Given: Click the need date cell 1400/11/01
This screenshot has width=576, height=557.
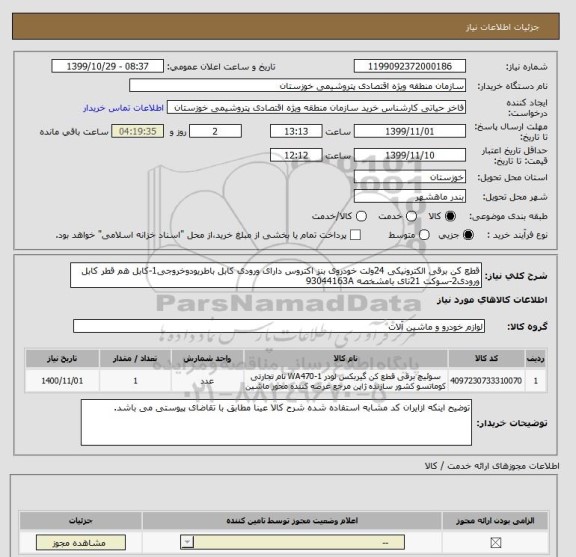Looking at the screenshot, I should click(62, 381).
